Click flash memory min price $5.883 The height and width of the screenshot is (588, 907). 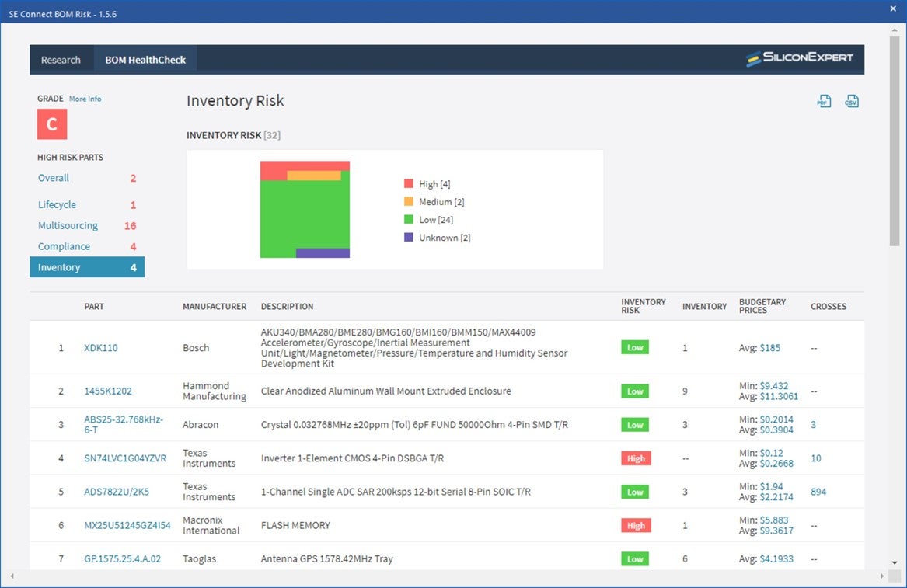pyautogui.click(x=774, y=520)
